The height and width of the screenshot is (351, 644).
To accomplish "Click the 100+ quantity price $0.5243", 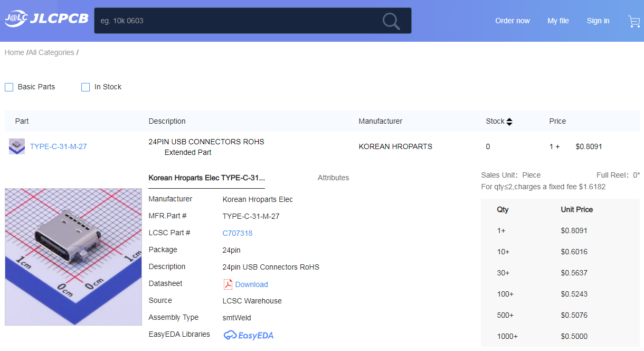I will (x=574, y=294).
